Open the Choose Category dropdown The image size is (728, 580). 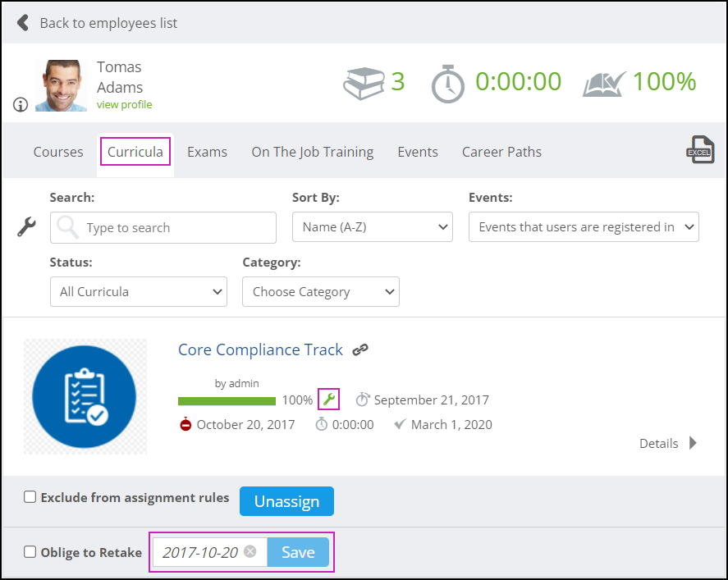321,291
